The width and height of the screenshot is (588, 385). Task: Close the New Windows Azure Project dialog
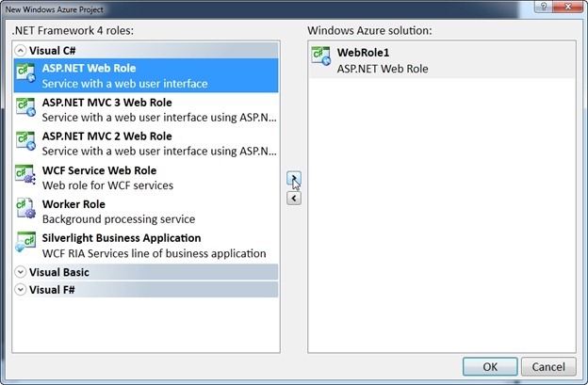click(568, 7)
